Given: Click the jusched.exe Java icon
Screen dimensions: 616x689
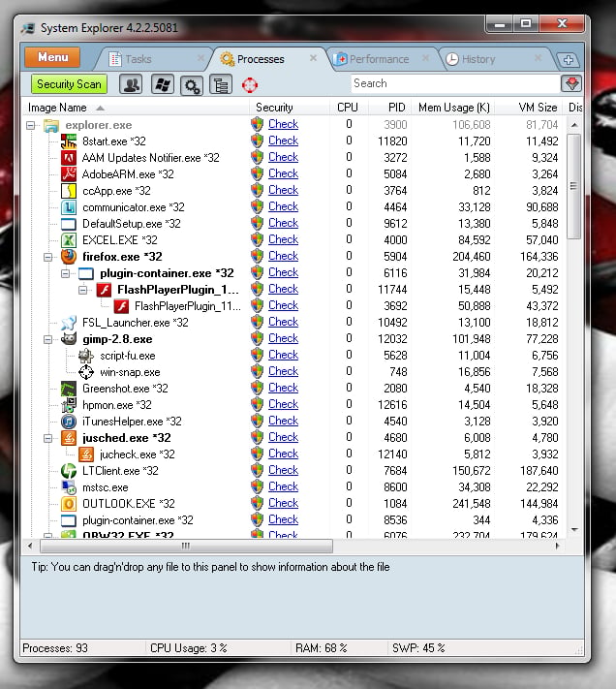Looking at the screenshot, I should (x=69, y=438).
